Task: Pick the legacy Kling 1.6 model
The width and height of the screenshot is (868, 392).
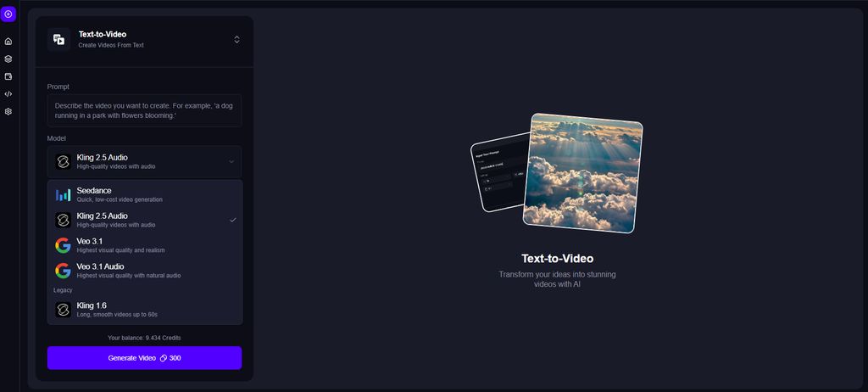Action: click(x=144, y=310)
